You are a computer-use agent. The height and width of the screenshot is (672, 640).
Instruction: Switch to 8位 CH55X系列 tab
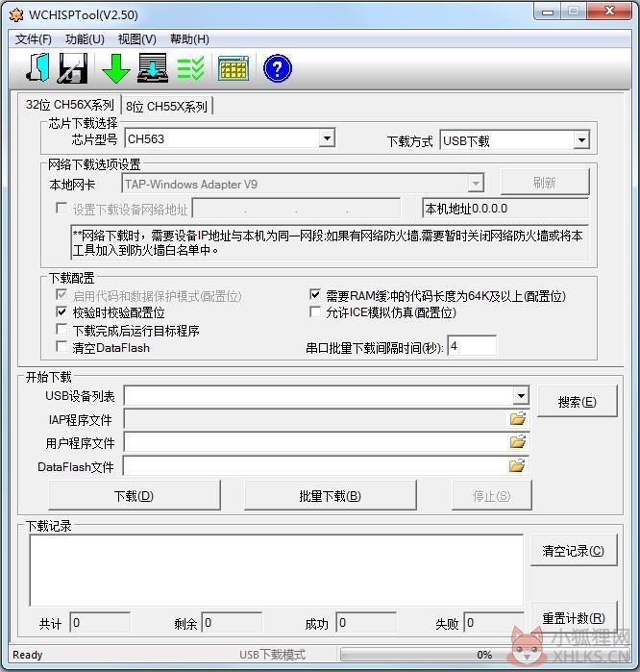(166, 107)
